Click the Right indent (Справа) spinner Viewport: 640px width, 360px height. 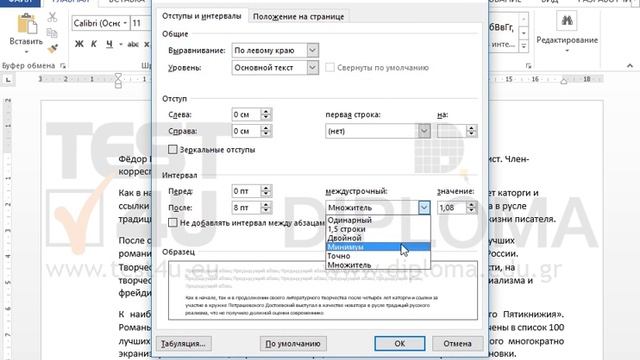point(266,131)
